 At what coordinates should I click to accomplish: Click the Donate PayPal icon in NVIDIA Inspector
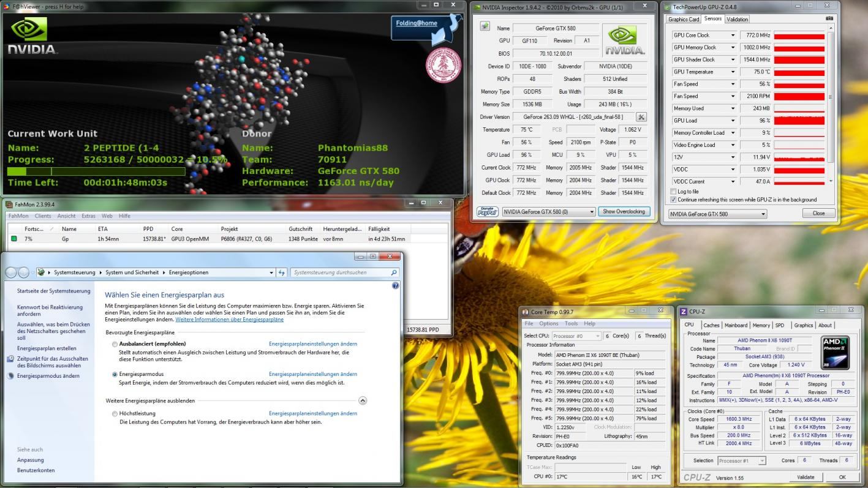pos(487,211)
